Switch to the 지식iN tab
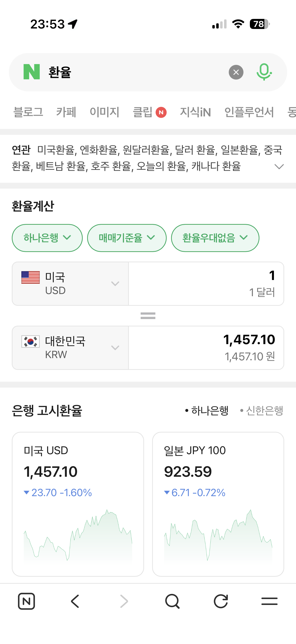 195,112
